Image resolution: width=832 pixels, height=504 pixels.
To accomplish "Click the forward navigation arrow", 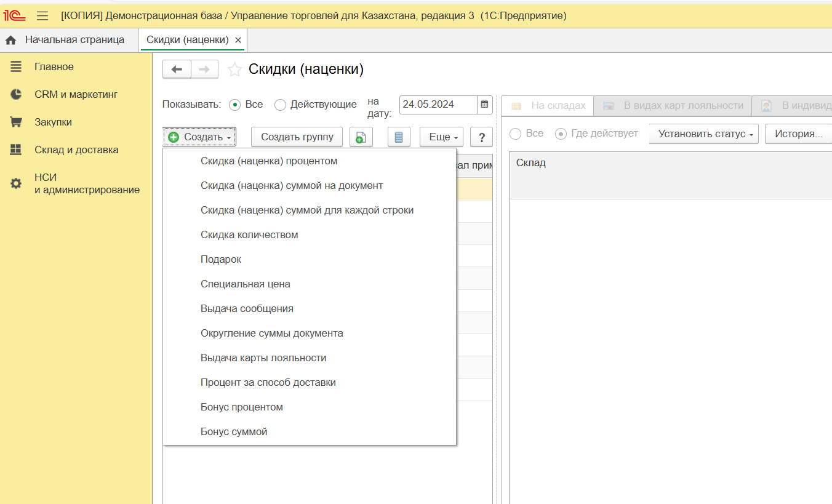I will click(204, 70).
